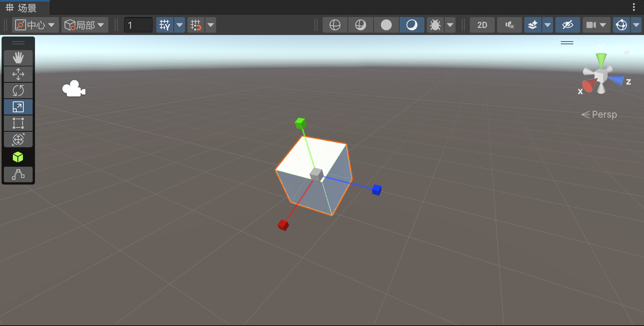Open debug draw mode bug icon
644x326 pixels.
435,25
